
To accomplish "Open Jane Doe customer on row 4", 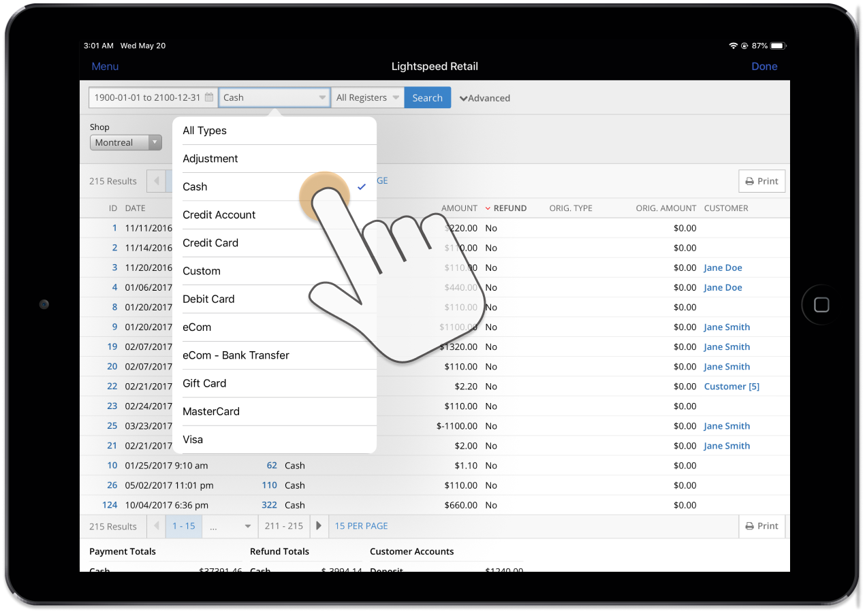I will click(723, 287).
